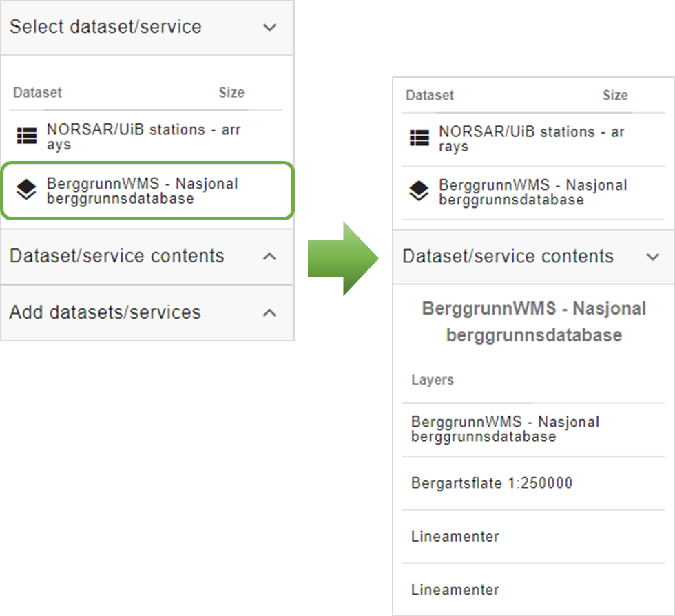This screenshot has width=675, height=616.
Task: Select the 'NORSAR/UiB stations - arr' dataset row
Action: (145, 137)
